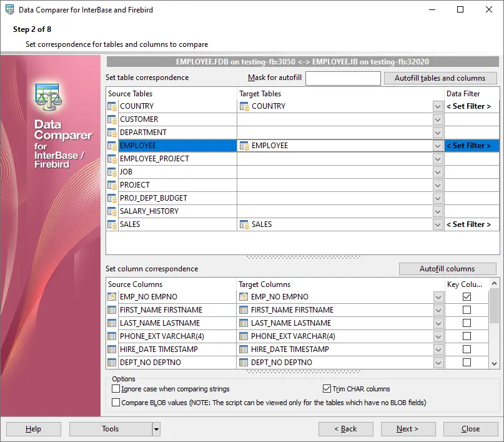The height and width of the screenshot is (442, 504).
Task: Mark FIRST_NAME as key column
Action: pyautogui.click(x=467, y=310)
